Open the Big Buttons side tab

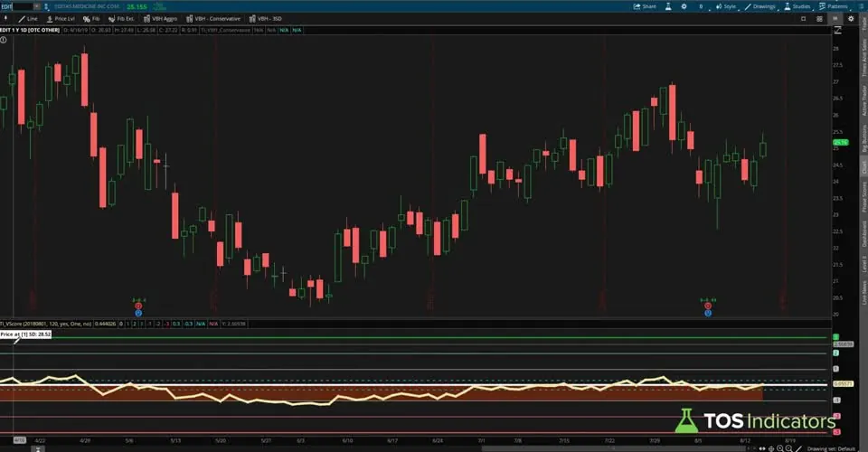pos(863,139)
